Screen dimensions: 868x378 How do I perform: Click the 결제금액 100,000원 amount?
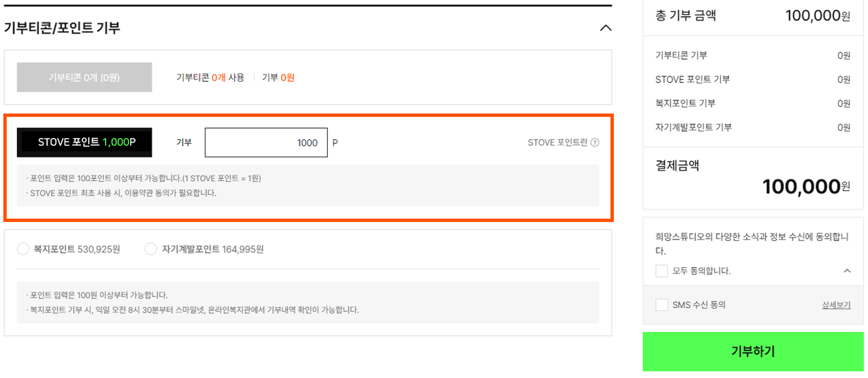[807, 186]
